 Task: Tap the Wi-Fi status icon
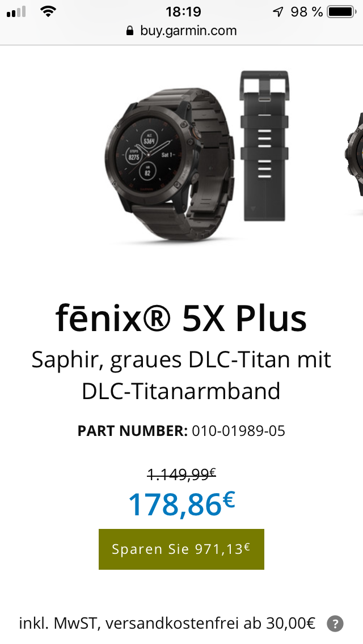49,12
